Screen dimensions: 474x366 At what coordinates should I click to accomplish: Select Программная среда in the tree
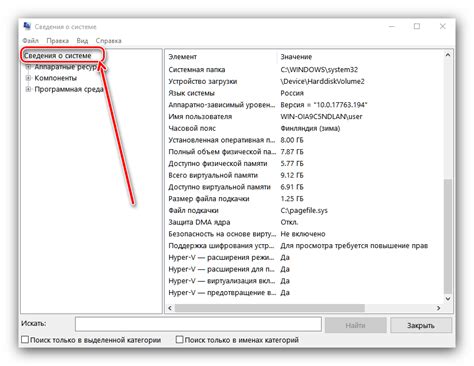[x=69, y=89]
